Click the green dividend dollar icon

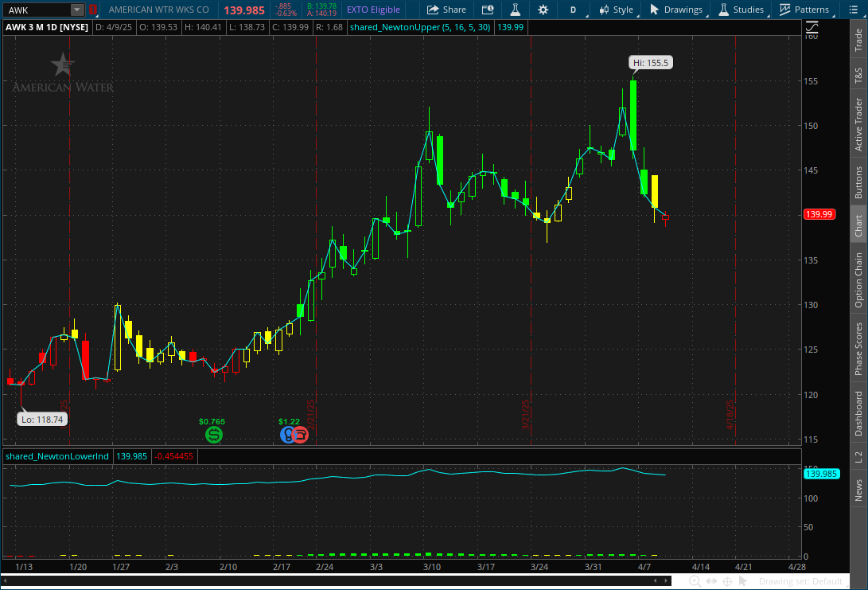[x=213, y=435]
